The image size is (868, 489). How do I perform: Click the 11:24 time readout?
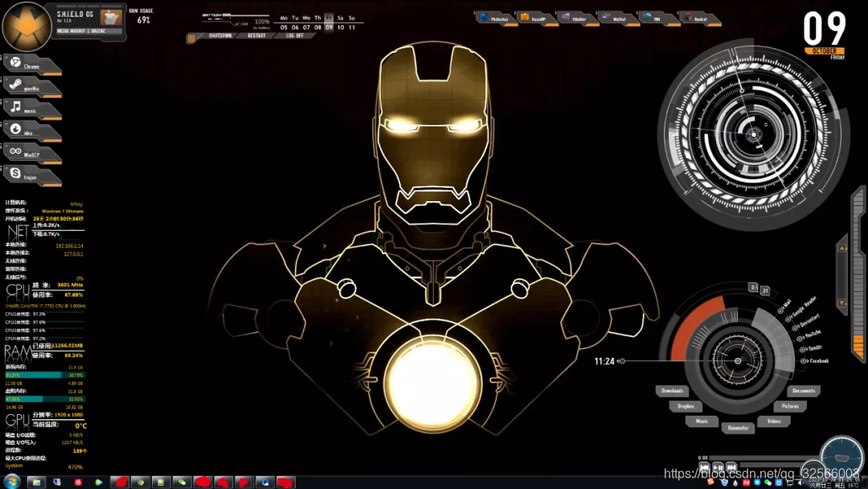pos(604,361)
